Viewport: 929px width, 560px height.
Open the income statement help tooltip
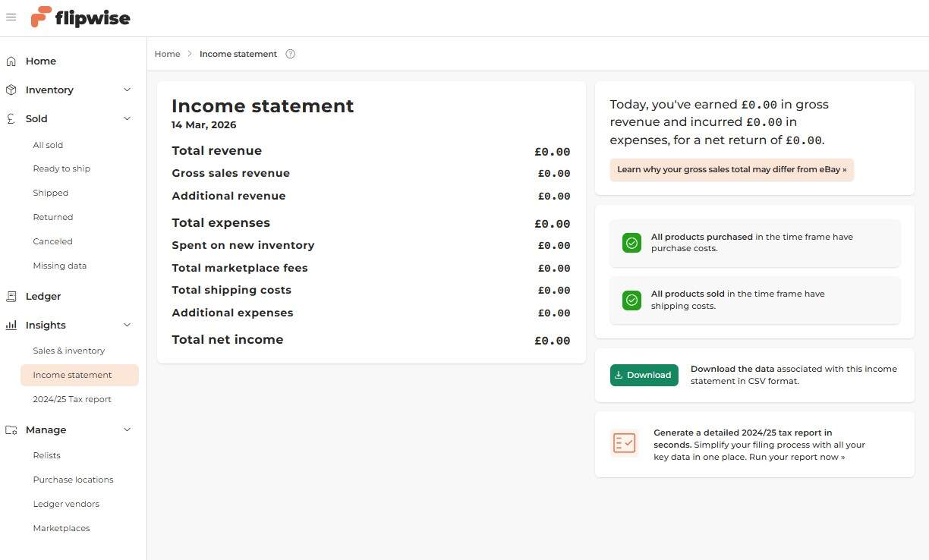click(x=291, y=54)
